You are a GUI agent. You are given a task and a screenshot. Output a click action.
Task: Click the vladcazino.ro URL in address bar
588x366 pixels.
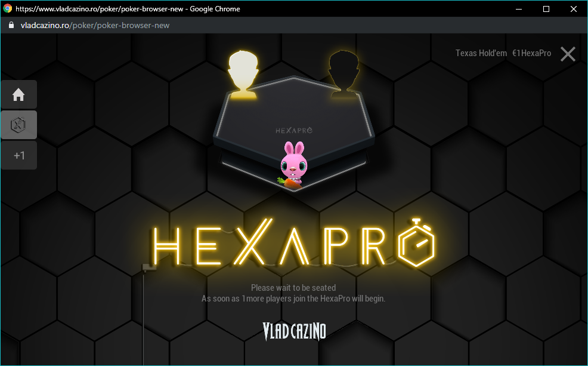pos(95,25)
